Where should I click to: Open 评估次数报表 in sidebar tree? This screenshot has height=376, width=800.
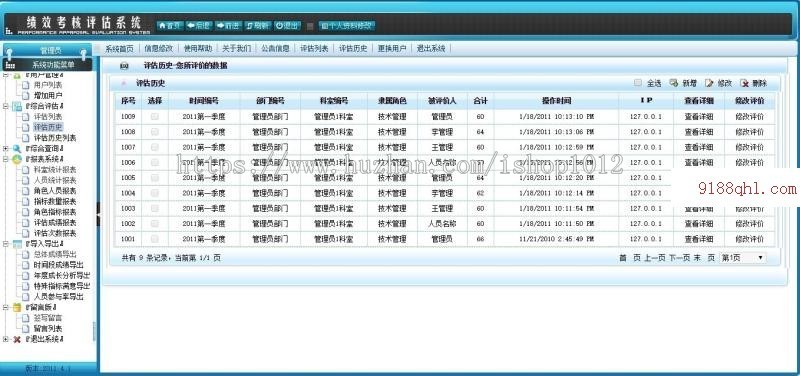coord(55,233)
